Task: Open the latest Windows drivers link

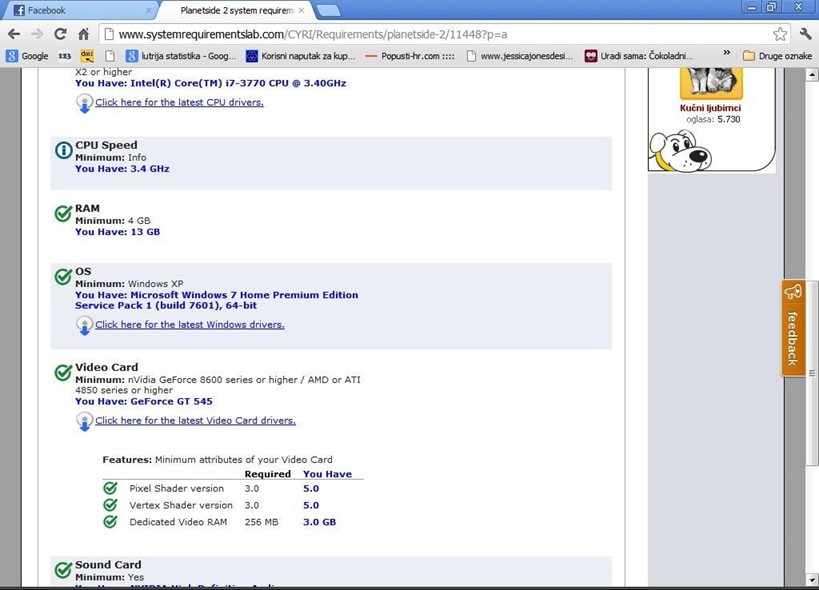Action: click(x=189, y=325)
